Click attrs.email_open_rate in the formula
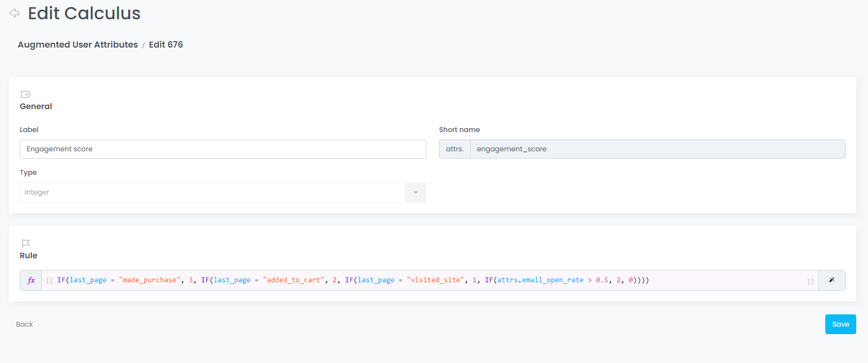The image size is (868, 363). click(x=540, y=280)
